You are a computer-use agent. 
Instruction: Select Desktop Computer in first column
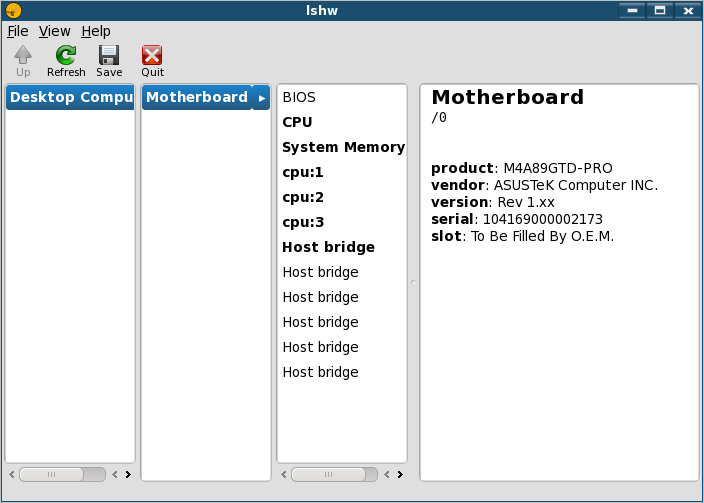[x=70, y=97]
